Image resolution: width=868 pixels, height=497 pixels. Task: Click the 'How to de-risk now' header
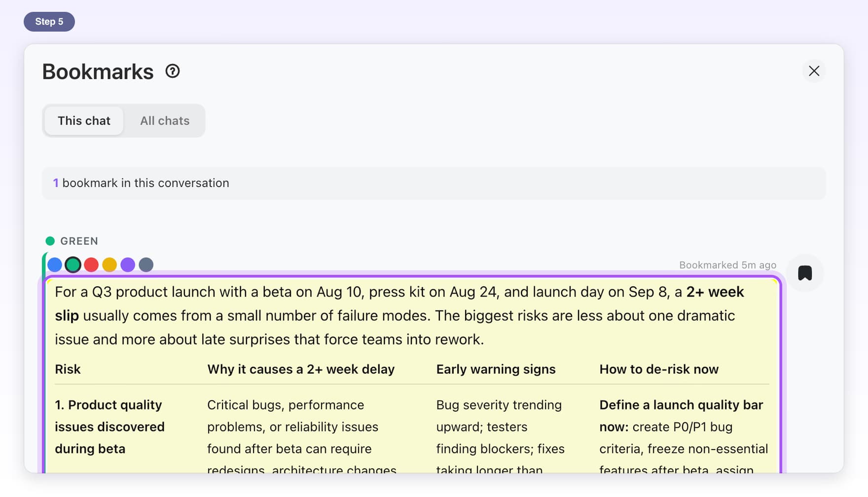pyautogui.click(x=659, y=369)
